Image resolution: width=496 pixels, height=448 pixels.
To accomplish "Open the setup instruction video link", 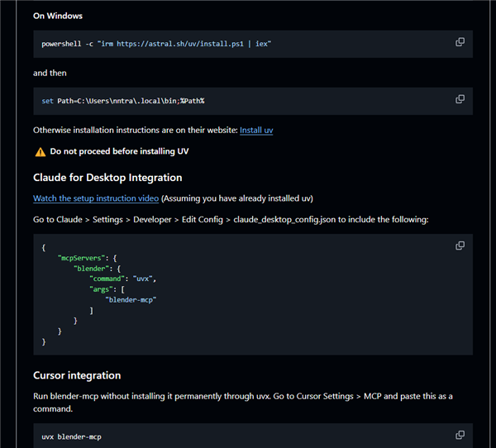I will (x=96, y=198).
